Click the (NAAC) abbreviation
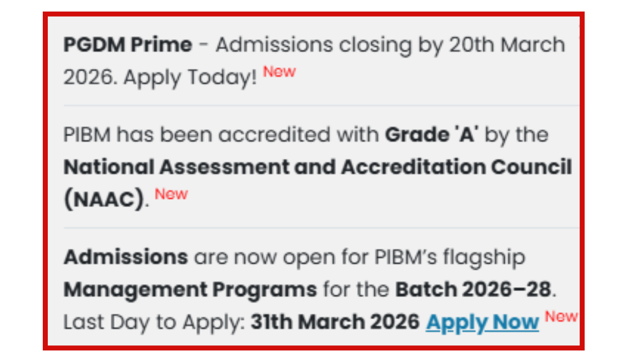Screen dimensions: 644x362 (104, 200)
